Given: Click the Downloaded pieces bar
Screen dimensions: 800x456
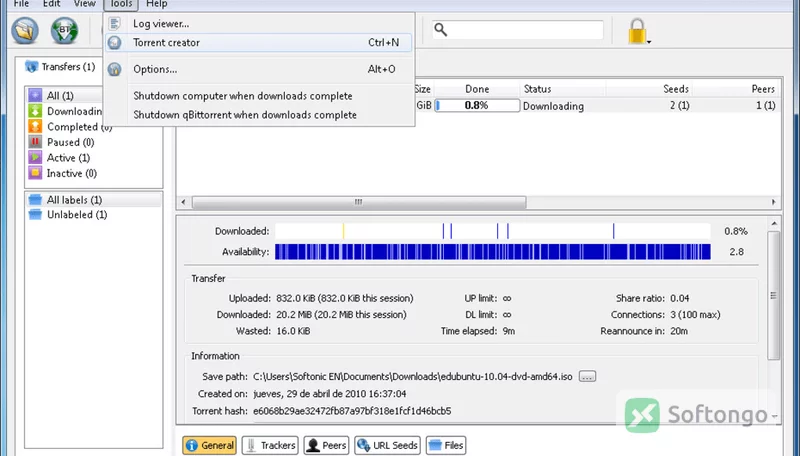Looking at the screenshot, I should click(492, 231).
